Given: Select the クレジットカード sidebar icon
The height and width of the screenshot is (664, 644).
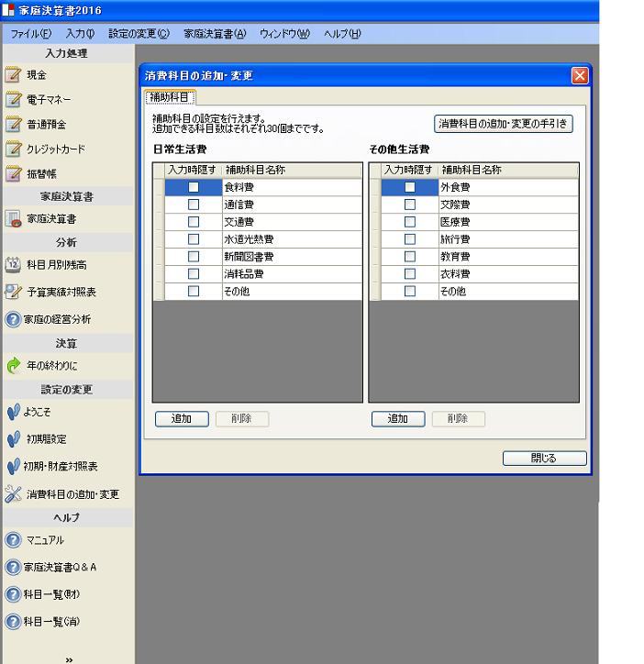Looking at the screenshot, I should pyautogui.click(x=13, y=149).
